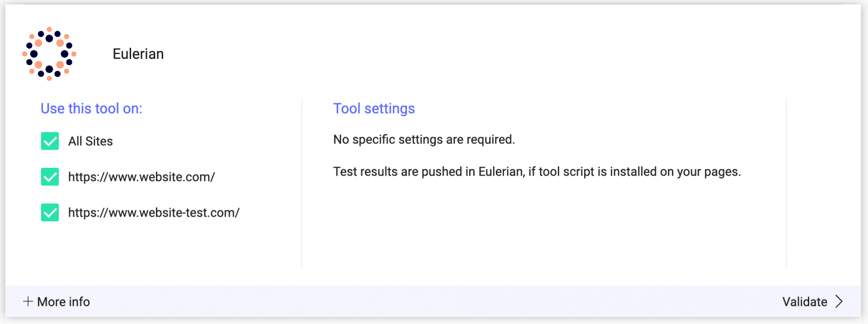
Task: Click the https://www.website.com/ site label
Action: 142,177
